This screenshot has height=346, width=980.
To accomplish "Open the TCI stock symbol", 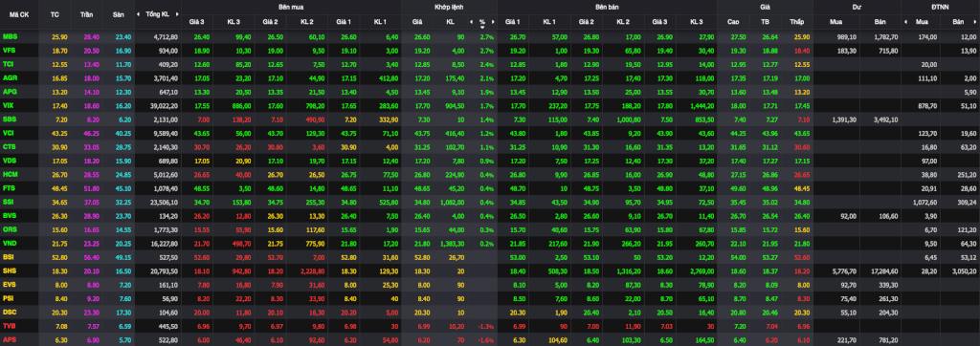I will click(x=9, y=64).
